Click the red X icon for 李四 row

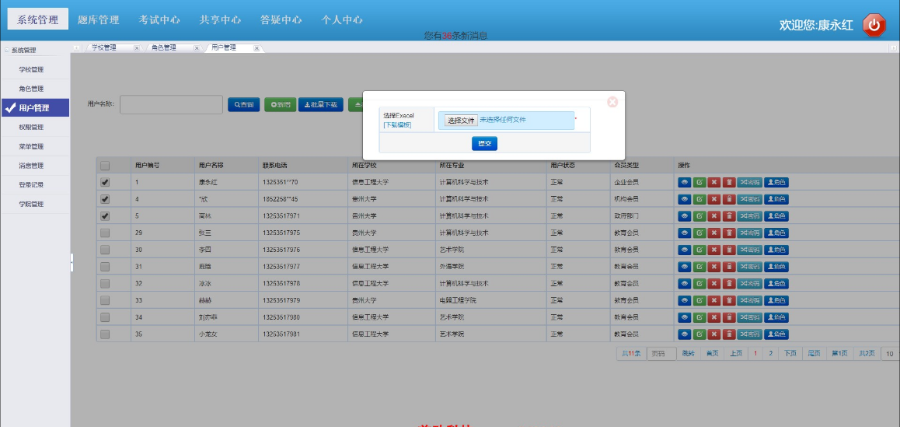[x=713, y=250]
